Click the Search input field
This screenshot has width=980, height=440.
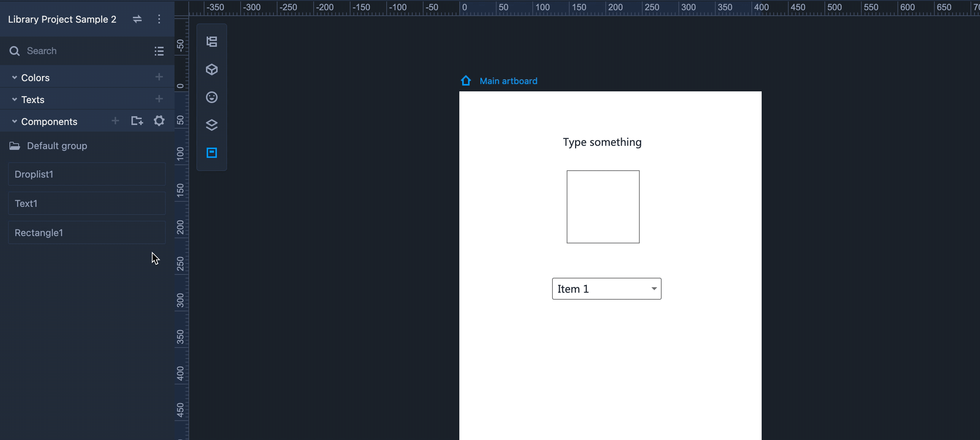tap(88, 51)
